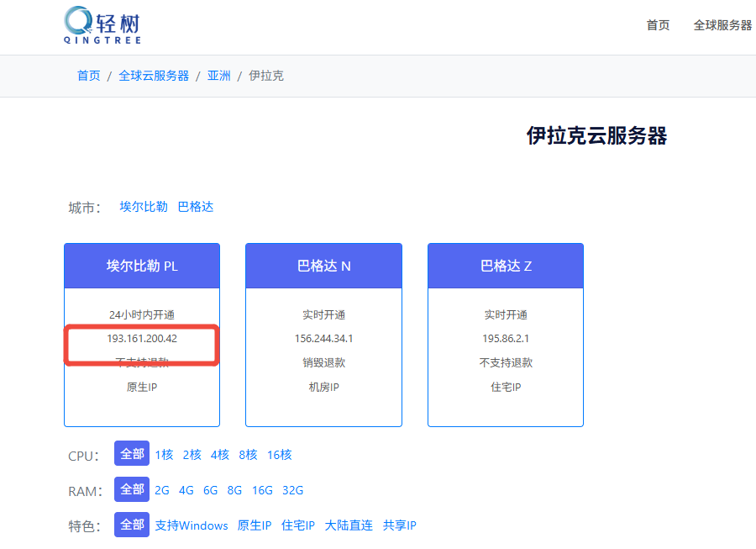The image size is (756, 549).
Task: Click the Qingtree logo icon
Action: pyautogui.click(x=78, y=20)
